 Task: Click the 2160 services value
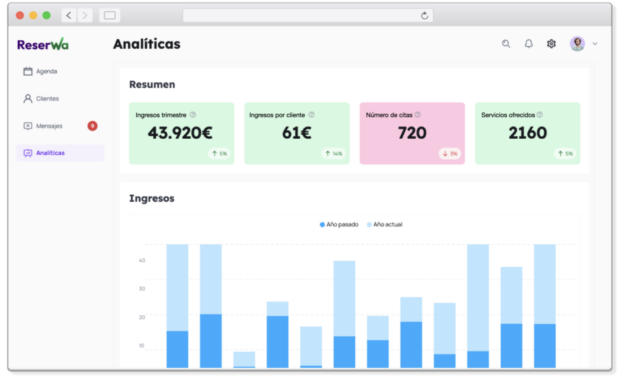[527, 133]
